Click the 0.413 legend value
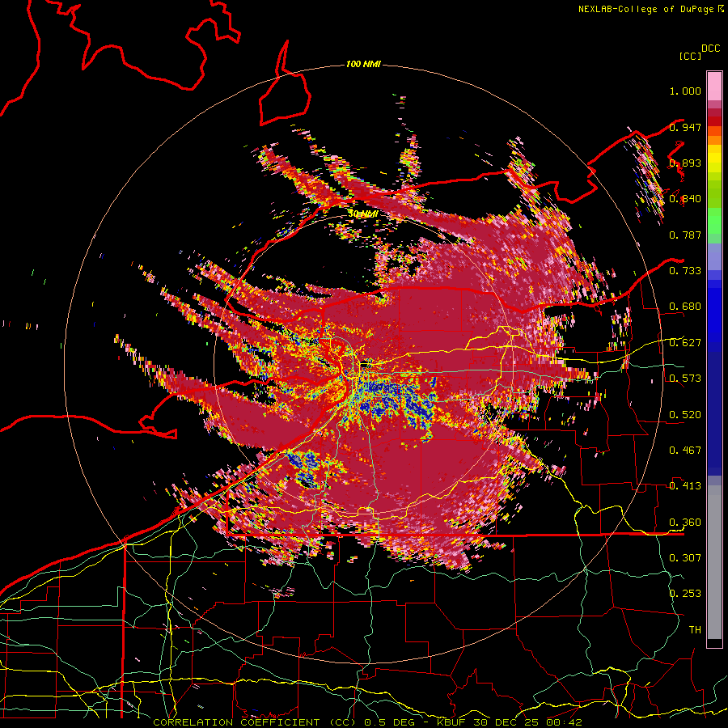Screen dimensions: 728x728 click(x=685, y=486)
